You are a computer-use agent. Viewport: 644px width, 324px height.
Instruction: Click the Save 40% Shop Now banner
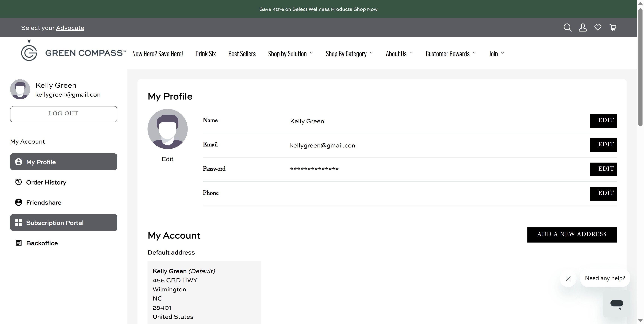pyautogui.click(x=318, y=9)
